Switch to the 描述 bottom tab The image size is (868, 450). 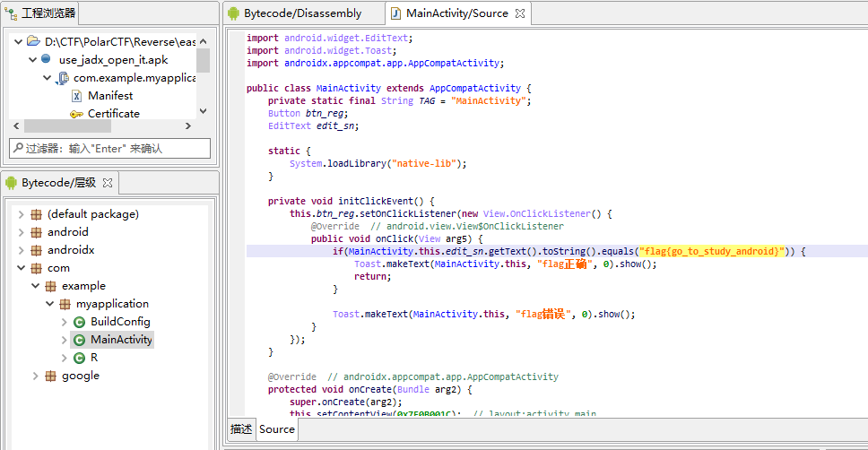pyautogui.click(x=241, y=429)
